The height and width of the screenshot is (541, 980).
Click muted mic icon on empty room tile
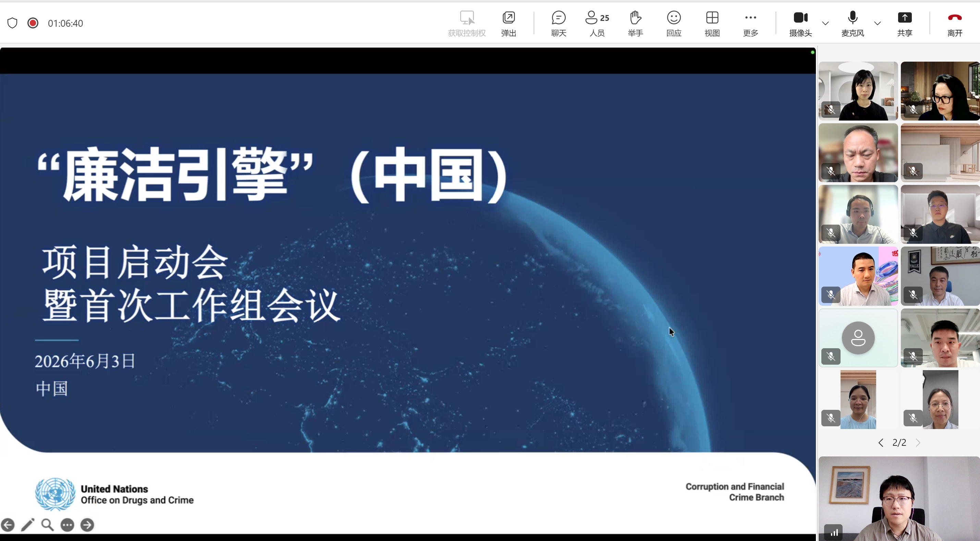click(x=913, y=171)
